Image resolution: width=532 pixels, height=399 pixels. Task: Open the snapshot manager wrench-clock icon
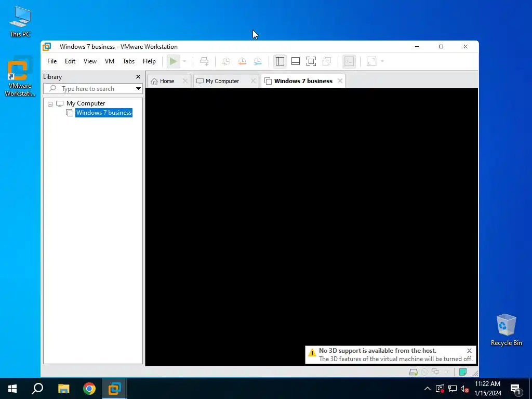(258, 61)
